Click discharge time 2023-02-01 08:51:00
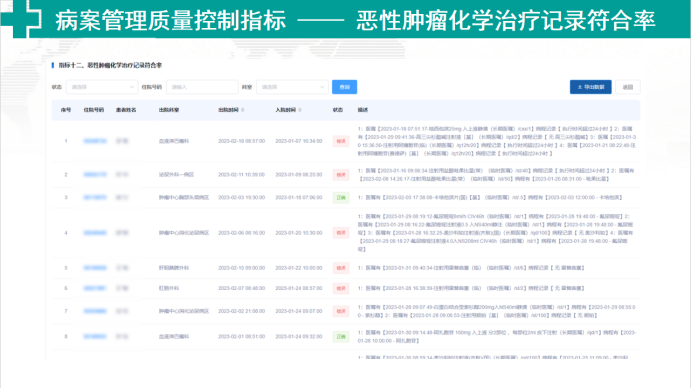Viewport: 691px width, 388px height. (x=241, y=336)
